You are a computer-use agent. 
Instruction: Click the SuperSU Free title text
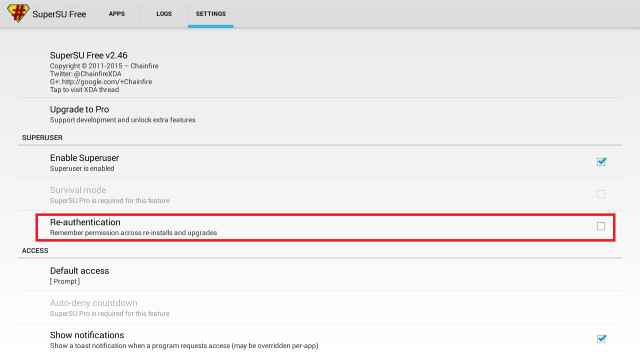tap(59, 14)
